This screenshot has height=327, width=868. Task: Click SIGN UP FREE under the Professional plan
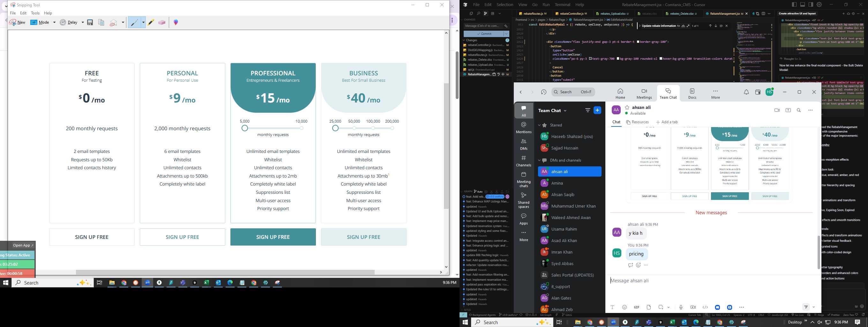[x=273, y=237]
